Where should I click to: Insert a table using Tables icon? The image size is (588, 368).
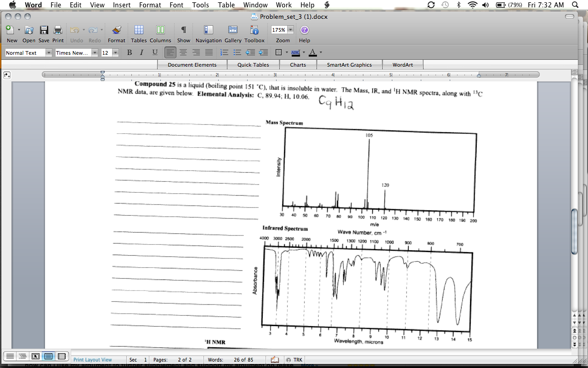pyautogui.click(x=139, y=30)
